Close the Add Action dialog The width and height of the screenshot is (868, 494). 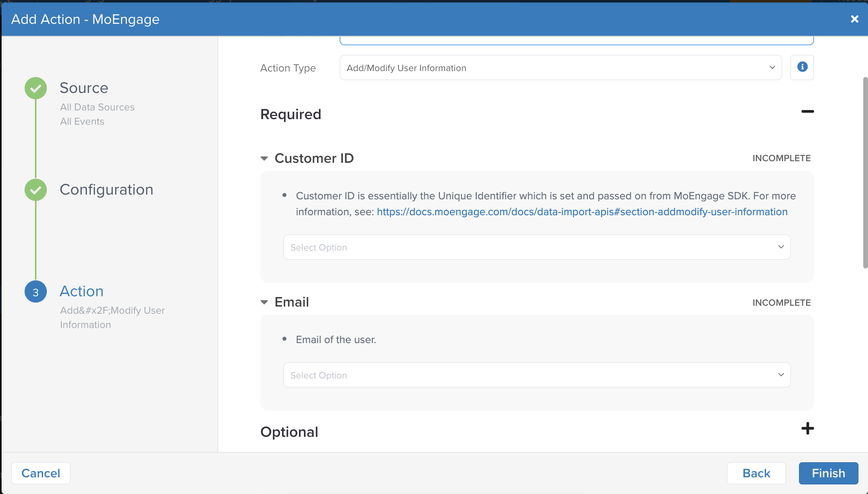855,19
